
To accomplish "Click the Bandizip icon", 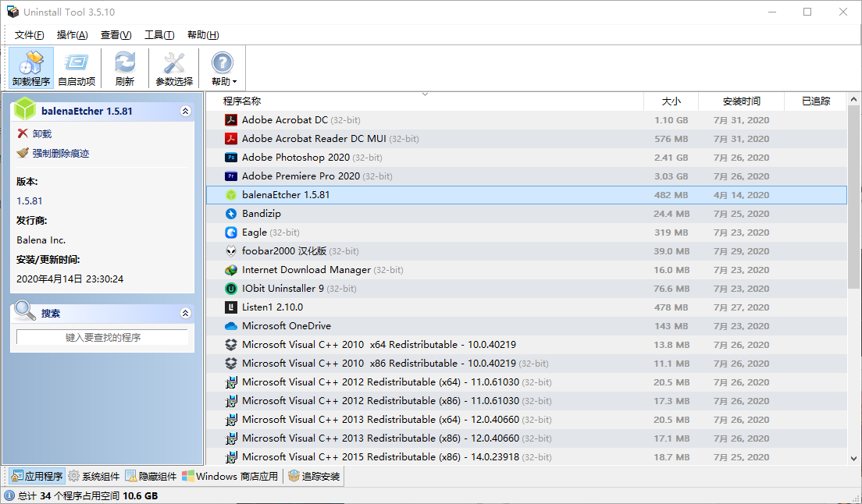I will point(231,214).
